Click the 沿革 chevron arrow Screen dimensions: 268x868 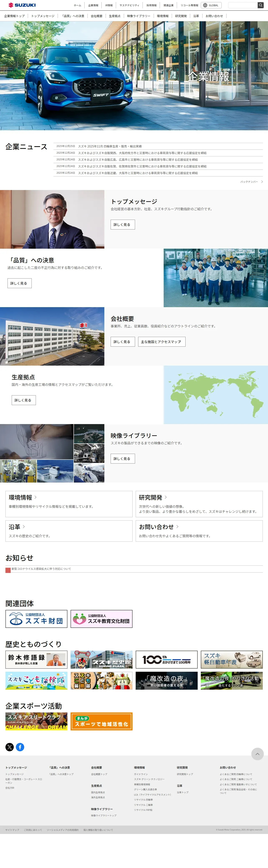(x=24, y=526)
